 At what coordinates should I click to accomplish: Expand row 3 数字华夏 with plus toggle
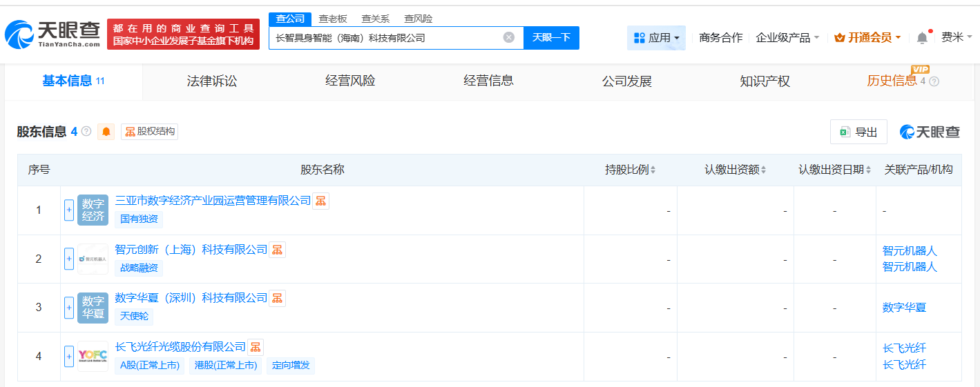point(69,308)
